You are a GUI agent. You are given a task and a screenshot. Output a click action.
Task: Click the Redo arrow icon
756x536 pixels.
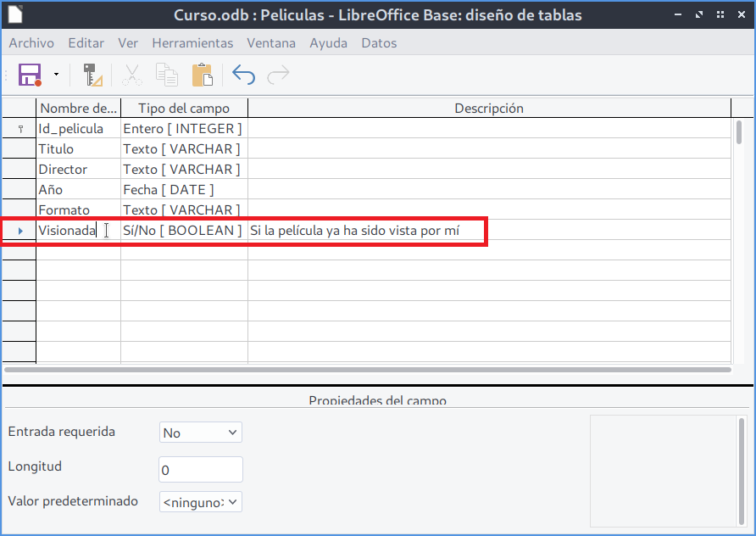[x=278, y=75]
